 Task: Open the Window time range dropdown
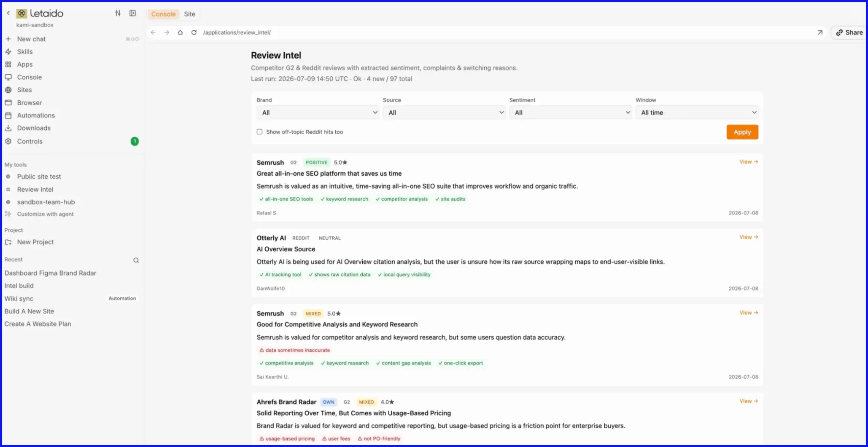pos(697,112)
